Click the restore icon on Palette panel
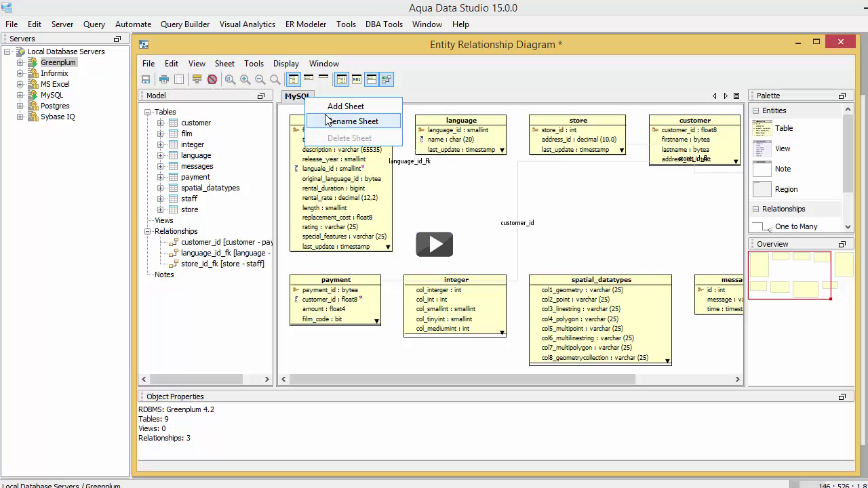The image size is (868, 488). [x=842, y=96]
